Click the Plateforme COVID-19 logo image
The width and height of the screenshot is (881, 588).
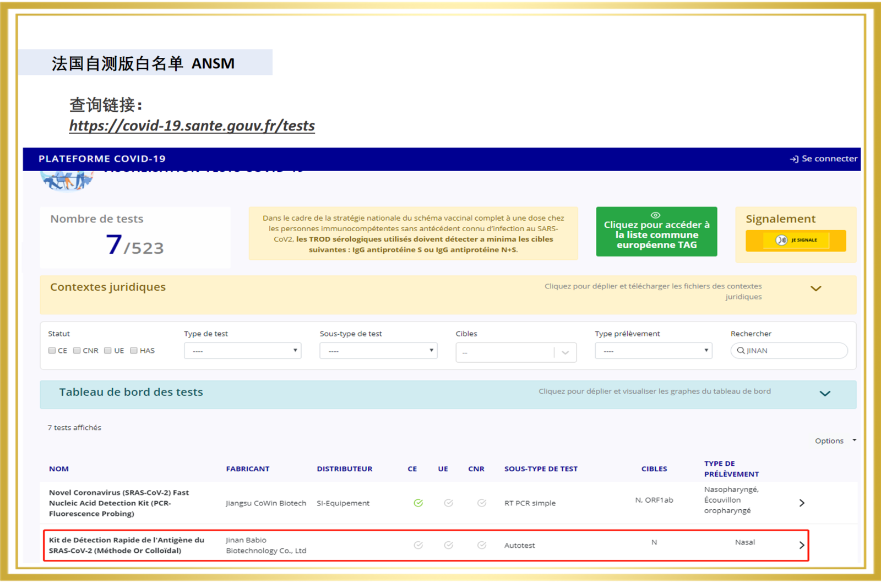[x=67, y=179]
